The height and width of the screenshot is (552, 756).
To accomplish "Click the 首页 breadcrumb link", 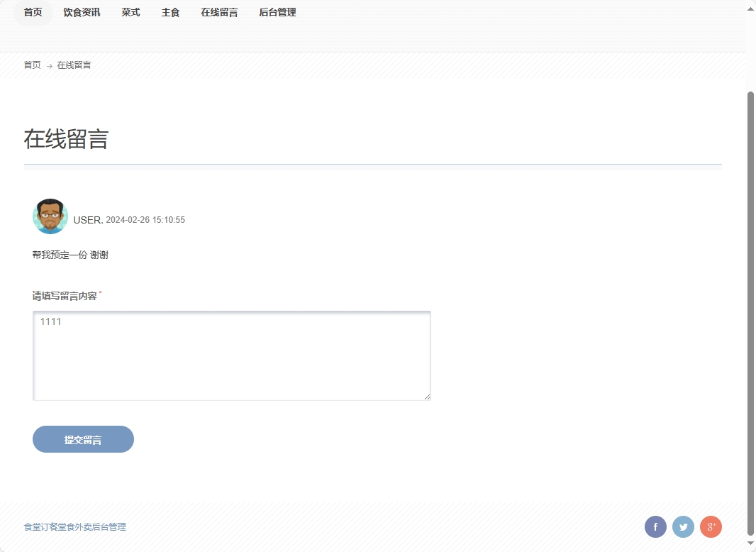I will (31, 65).
